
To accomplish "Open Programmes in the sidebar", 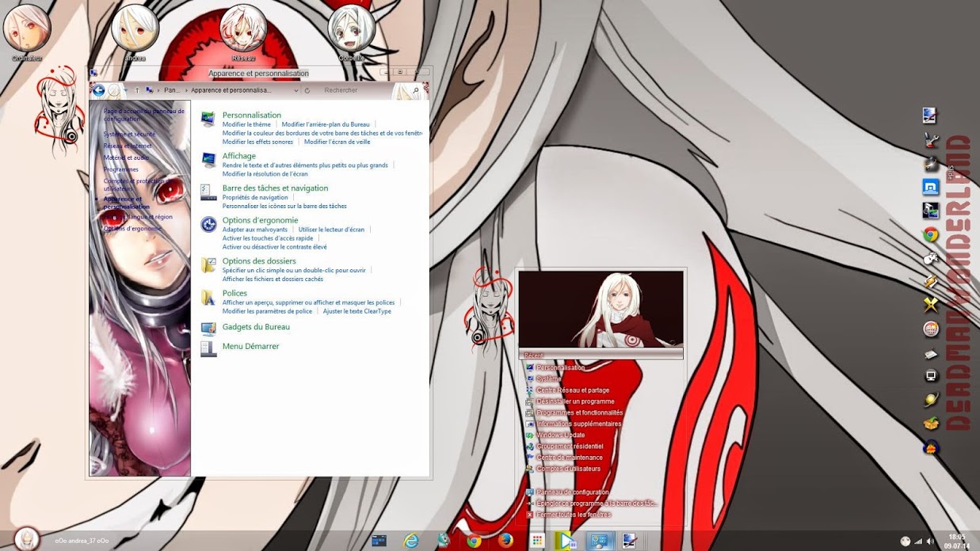I will [121, 169].
